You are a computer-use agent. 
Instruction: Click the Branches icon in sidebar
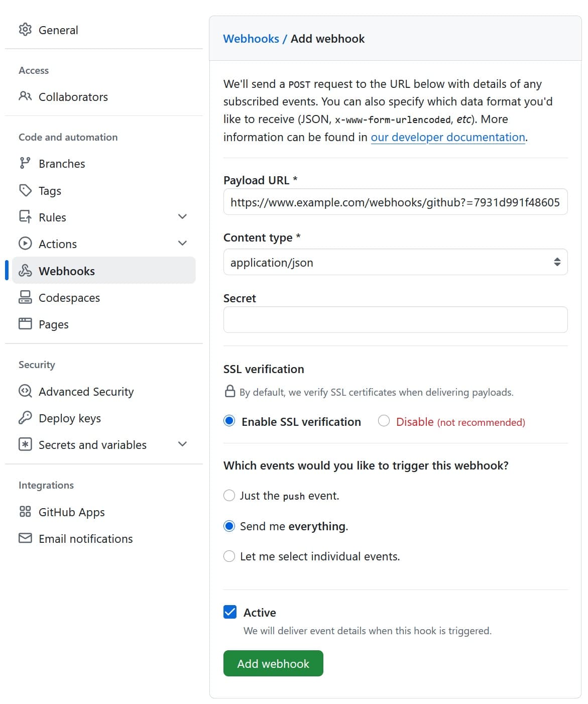[25, 163]
